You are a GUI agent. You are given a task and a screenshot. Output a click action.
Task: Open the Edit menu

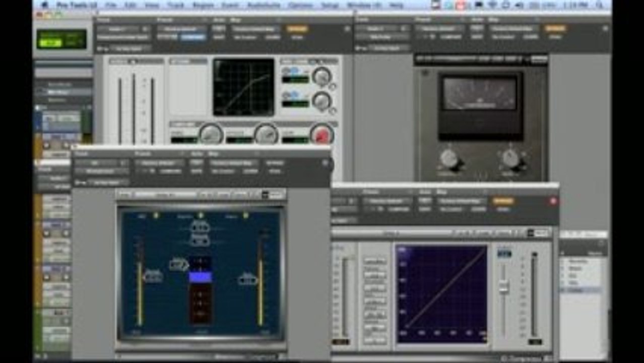click(x=131, y=5)
